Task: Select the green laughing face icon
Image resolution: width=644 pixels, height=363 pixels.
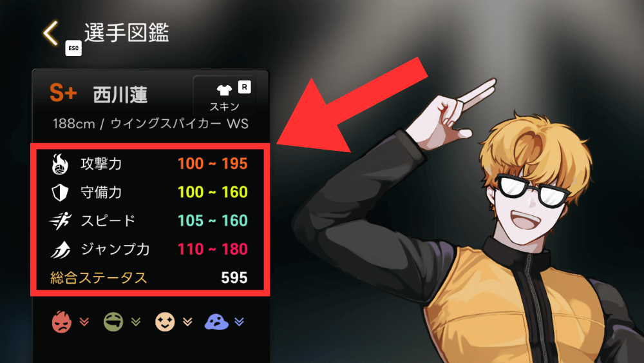Action: coord(113,322)
